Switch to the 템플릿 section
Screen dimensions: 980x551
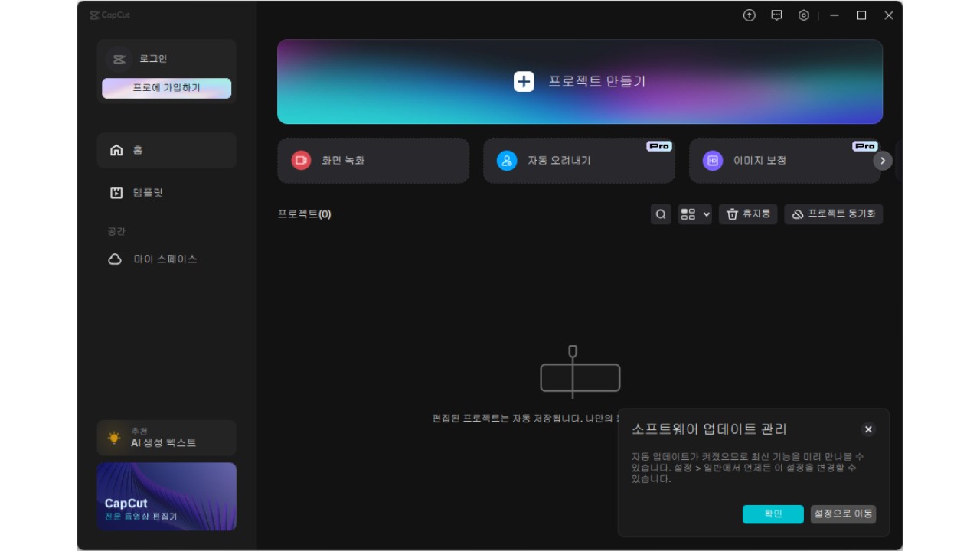point(166,192)
